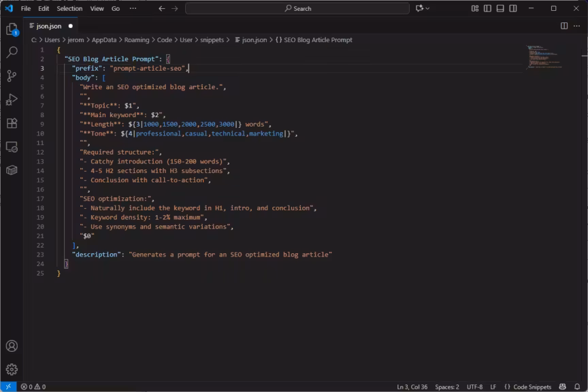Open the Extensions view

(x=12, y=123)
